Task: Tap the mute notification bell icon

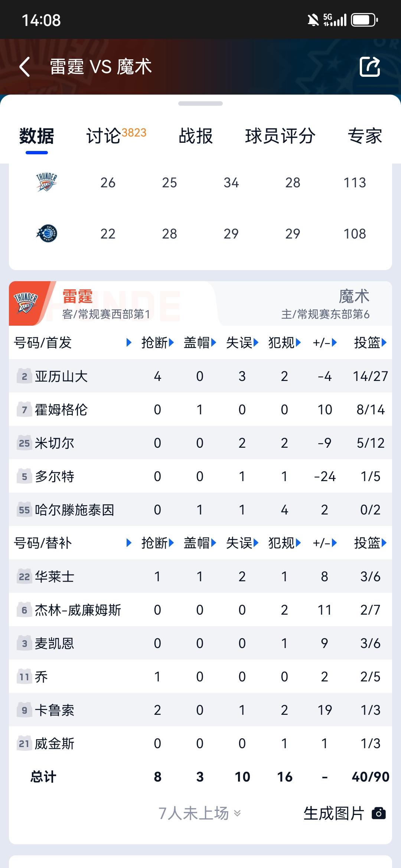Action: tap(313, 20)
